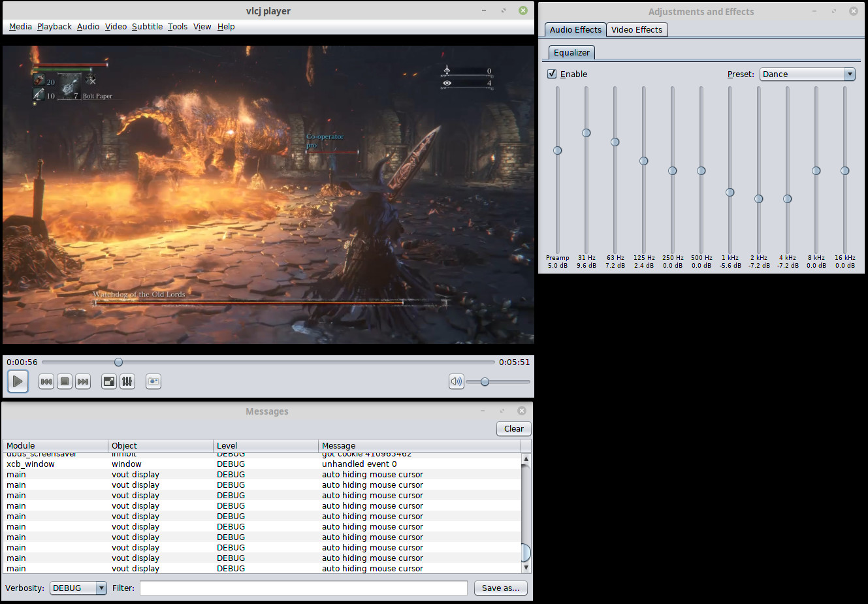Click the 63 Hz band slider handle

(x=615, y=142)
